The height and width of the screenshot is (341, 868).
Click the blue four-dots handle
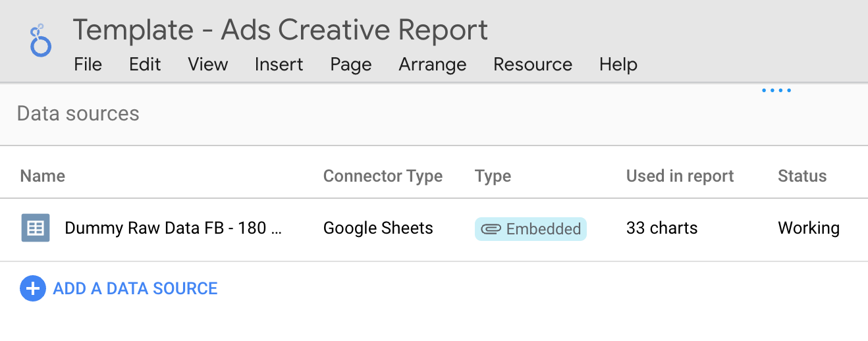776,91
